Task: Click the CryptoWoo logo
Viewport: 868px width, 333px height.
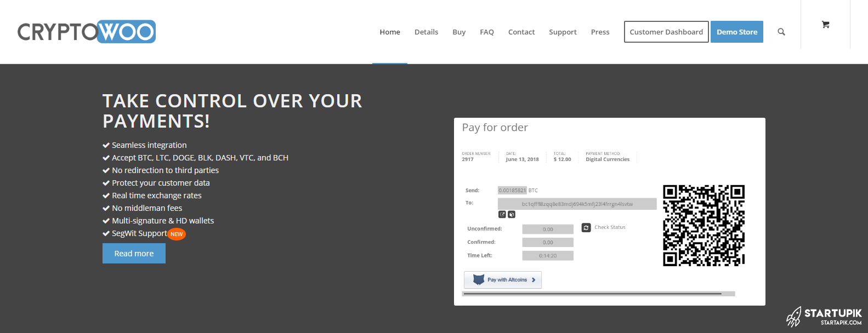Action: (x=87, y=32)
